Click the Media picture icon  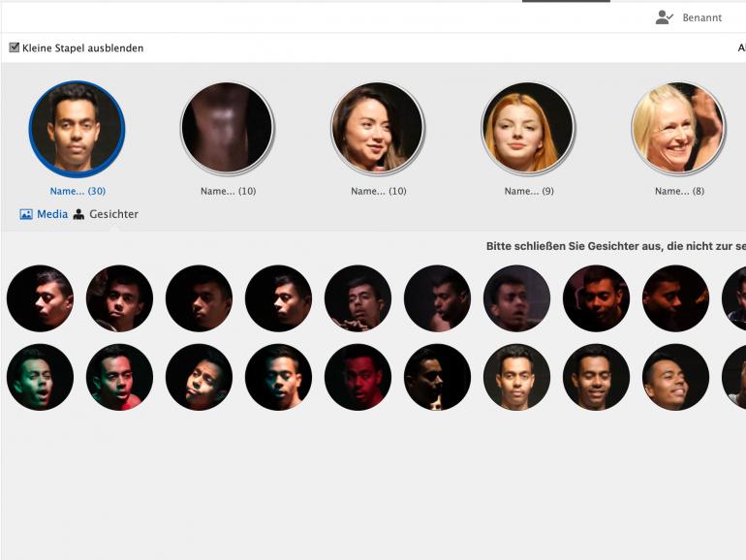(x=26, y=214)
